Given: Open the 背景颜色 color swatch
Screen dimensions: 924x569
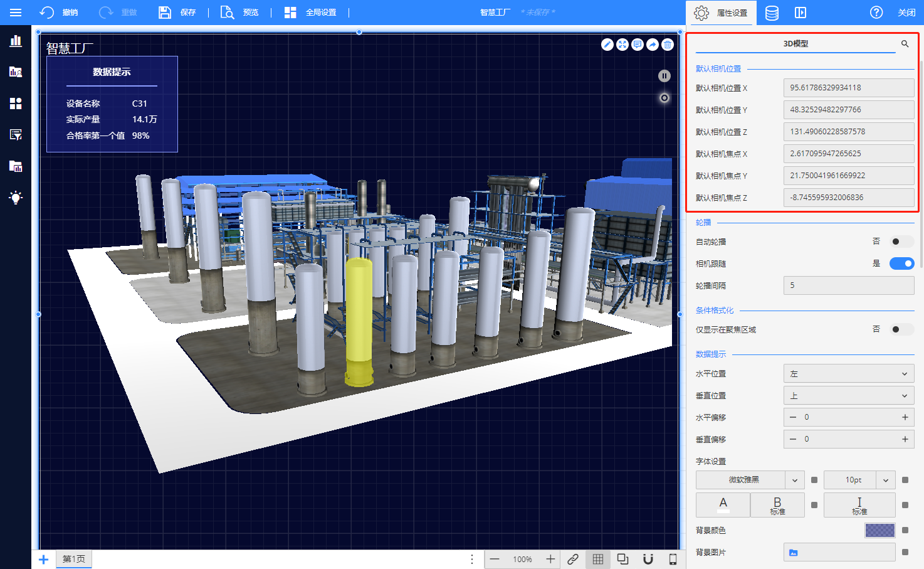Looking at the screenshot, I should (879, 531).
